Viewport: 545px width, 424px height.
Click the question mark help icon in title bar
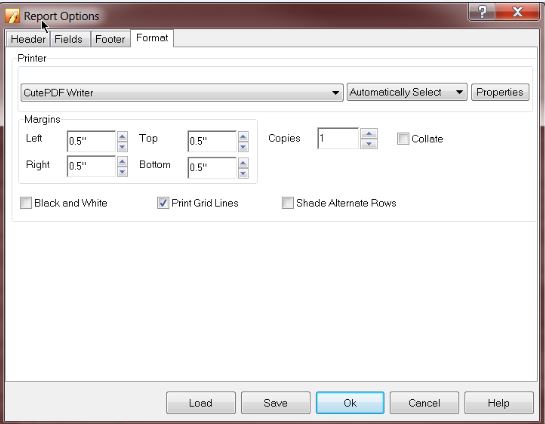click(482, 12)
